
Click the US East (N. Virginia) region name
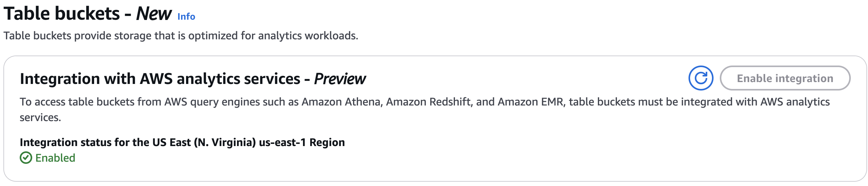[204, 143]
